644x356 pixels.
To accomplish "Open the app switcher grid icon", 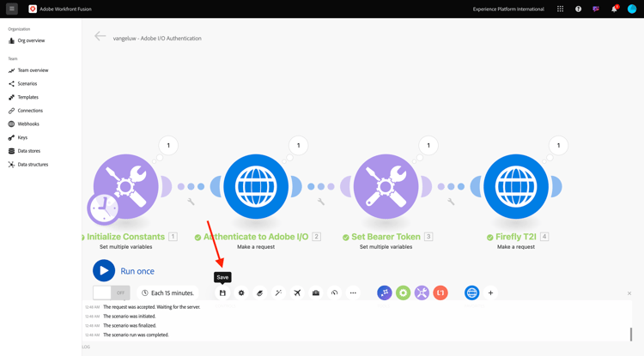I will pos(560,9).
